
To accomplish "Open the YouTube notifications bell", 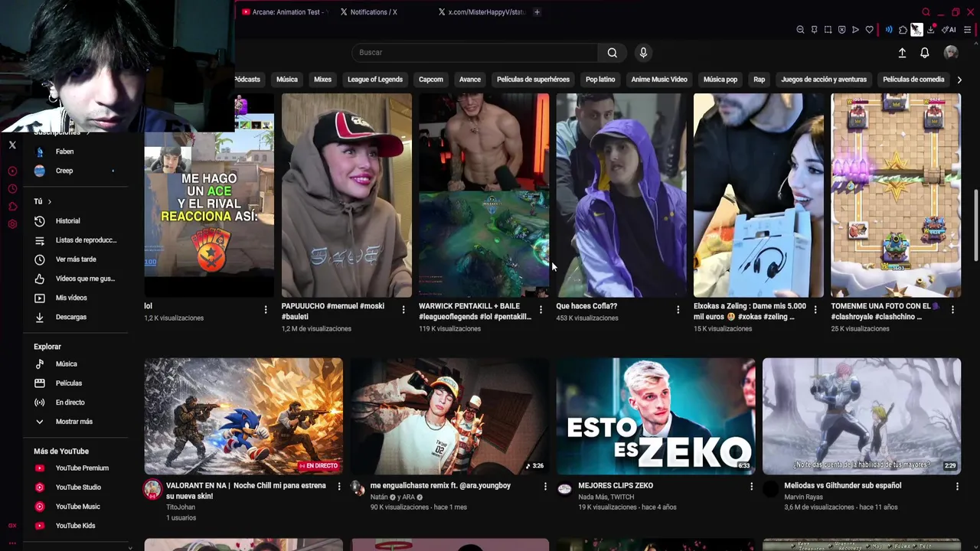I will pos(925,53).
